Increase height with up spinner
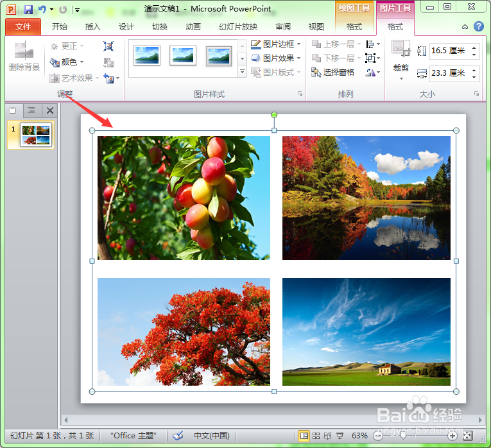The image size is (491, 448). click(x=474, y=47)
